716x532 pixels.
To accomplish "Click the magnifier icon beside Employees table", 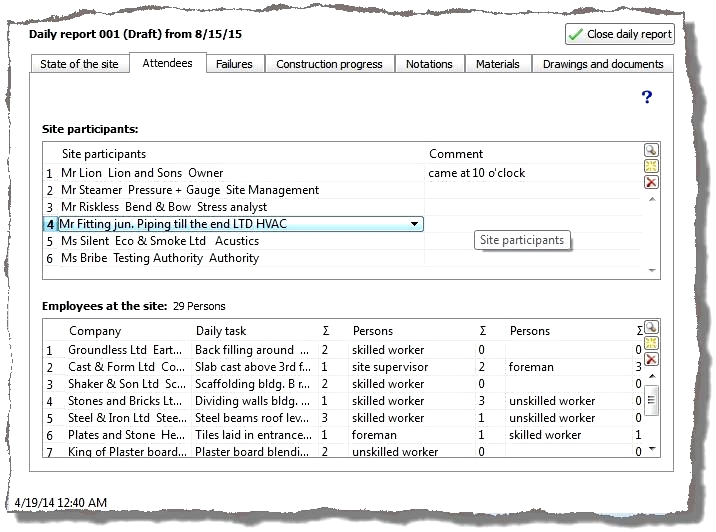I will (651, 327).
